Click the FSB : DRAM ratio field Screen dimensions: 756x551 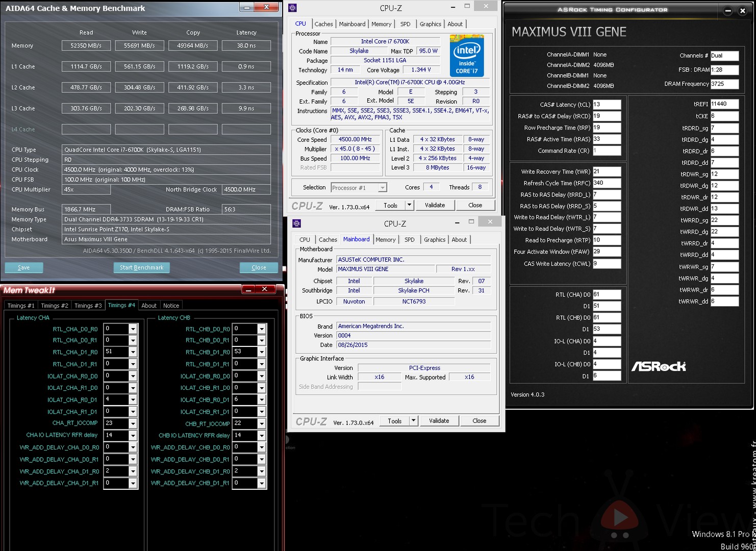point(724,70)
